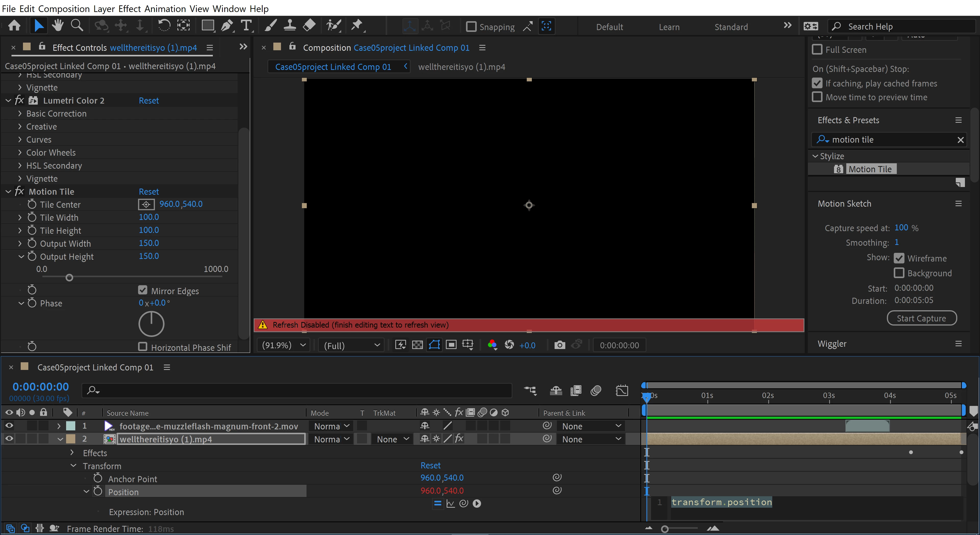The height and width of the screenshot is (535, 980).
Task: Reset the Motion Tile effect
Action: pos(148,192)
